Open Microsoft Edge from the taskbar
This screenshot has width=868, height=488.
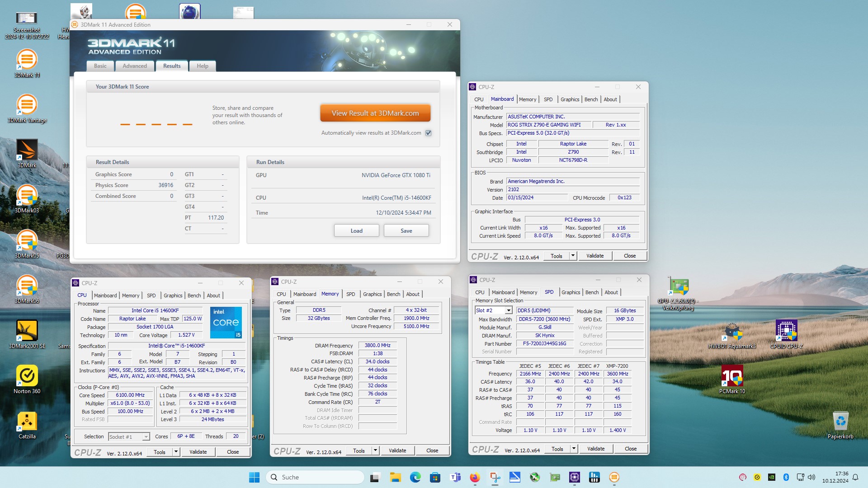tap(415, 477)
